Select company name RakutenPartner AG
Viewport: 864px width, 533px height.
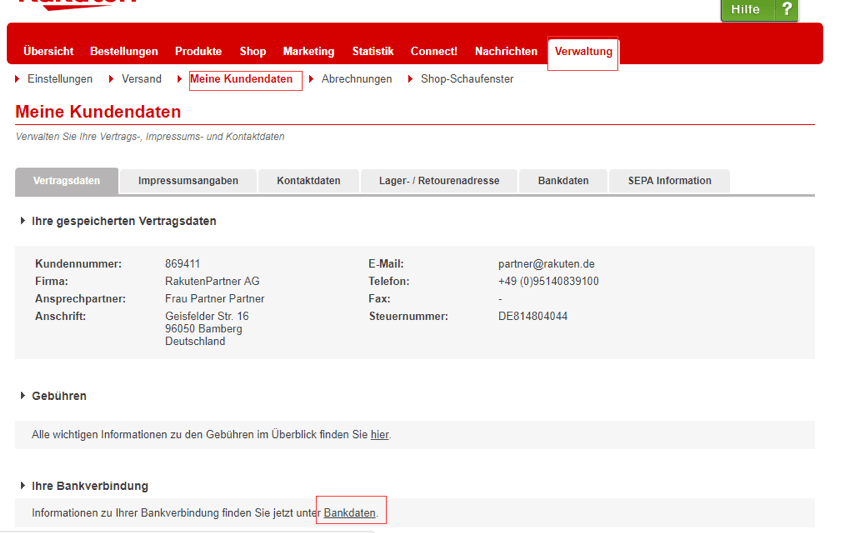pos(212,281)
